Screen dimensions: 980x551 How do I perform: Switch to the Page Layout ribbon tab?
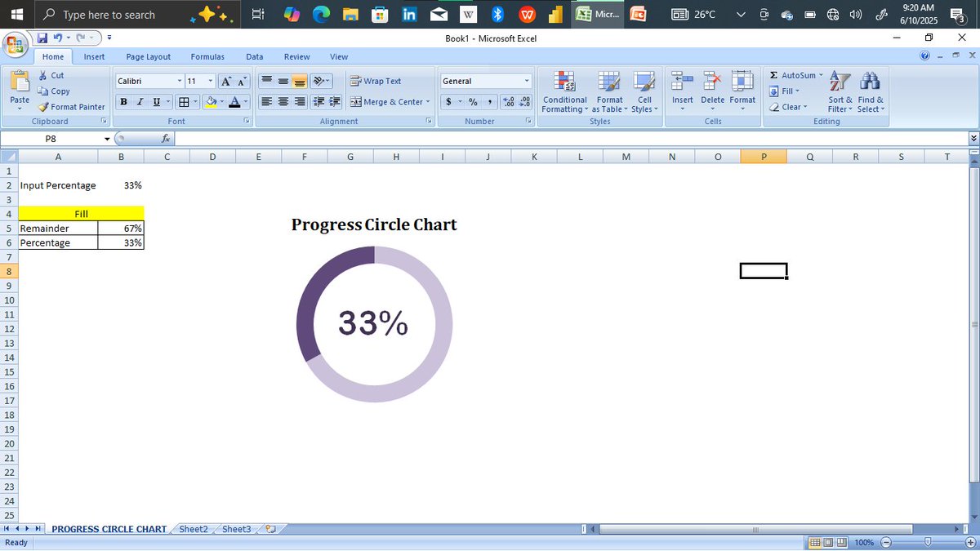(x=149, y=56)
